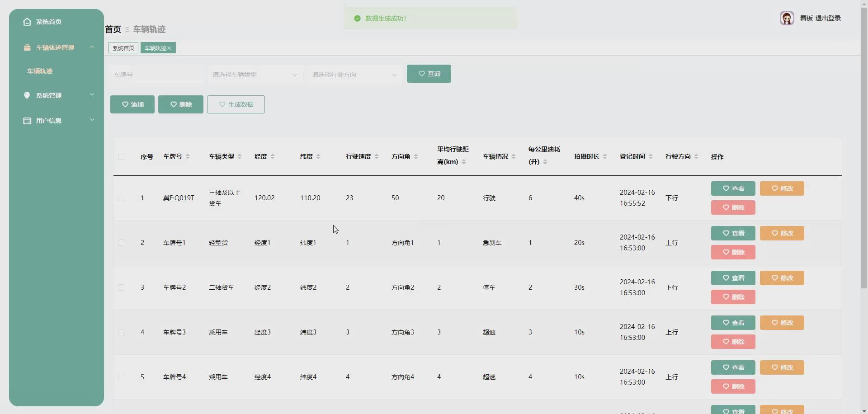868x414 pixels.
Task: Check the checkbox for row 冀F-Q019T
Action: tap(121, 198)
